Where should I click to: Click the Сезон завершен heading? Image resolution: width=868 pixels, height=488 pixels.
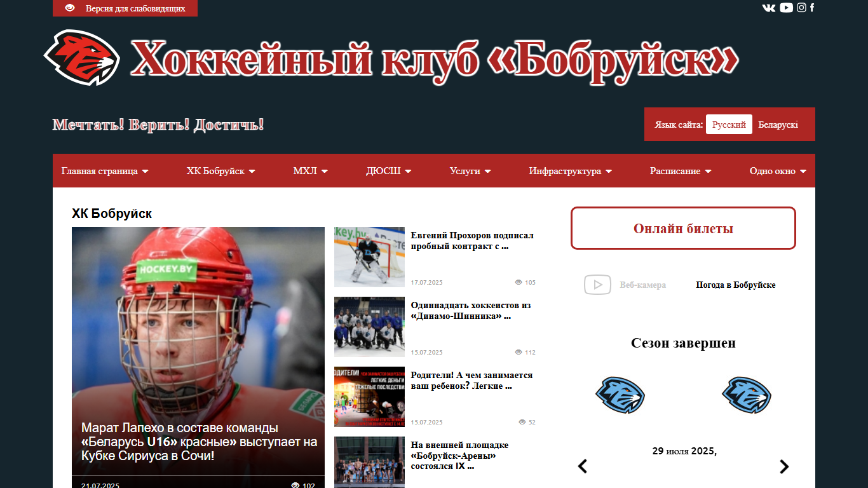click(683, 343)
